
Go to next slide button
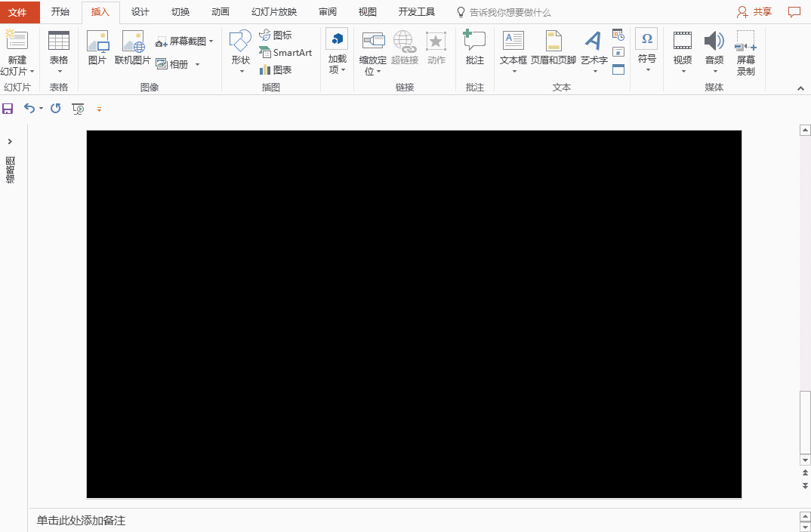805,486
